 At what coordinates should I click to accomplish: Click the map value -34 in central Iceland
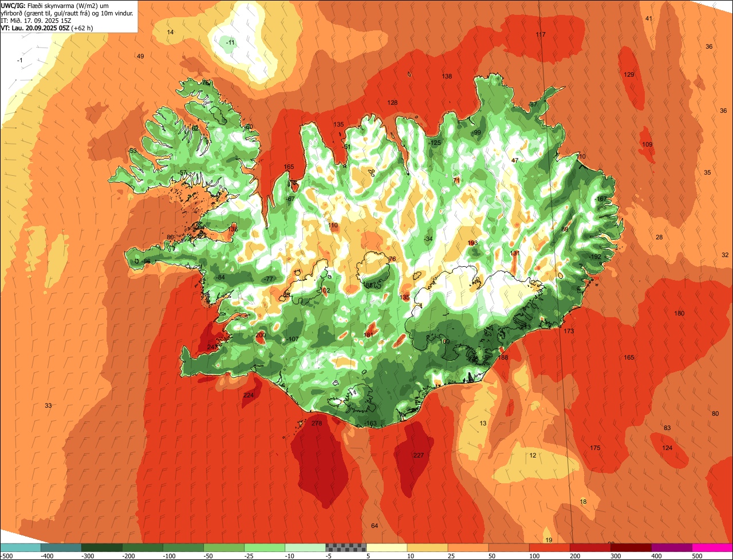point(428,239)
